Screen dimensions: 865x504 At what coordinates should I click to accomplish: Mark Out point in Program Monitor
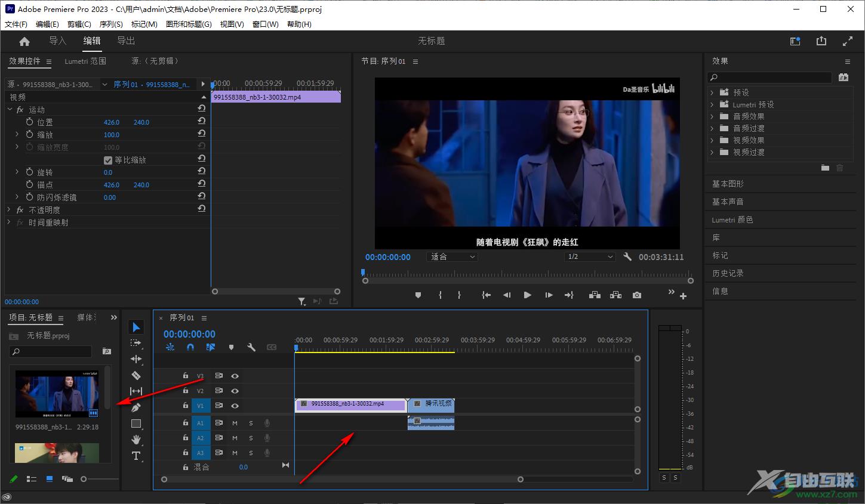(x=459, y=295)
